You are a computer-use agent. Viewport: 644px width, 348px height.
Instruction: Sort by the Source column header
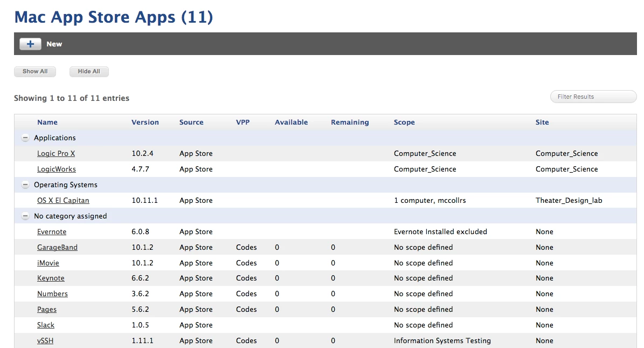tap(191, 122)
